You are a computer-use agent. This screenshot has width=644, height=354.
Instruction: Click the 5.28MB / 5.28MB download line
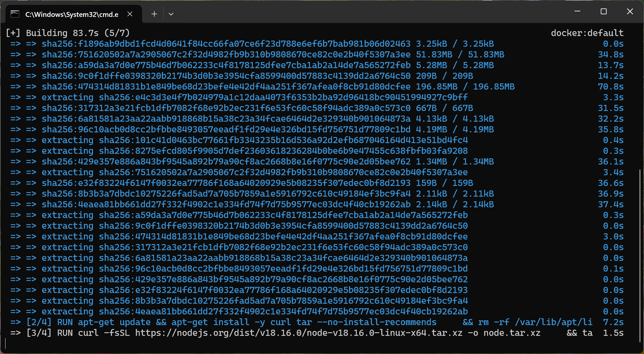pyautogui.click(x=317, y=65)
